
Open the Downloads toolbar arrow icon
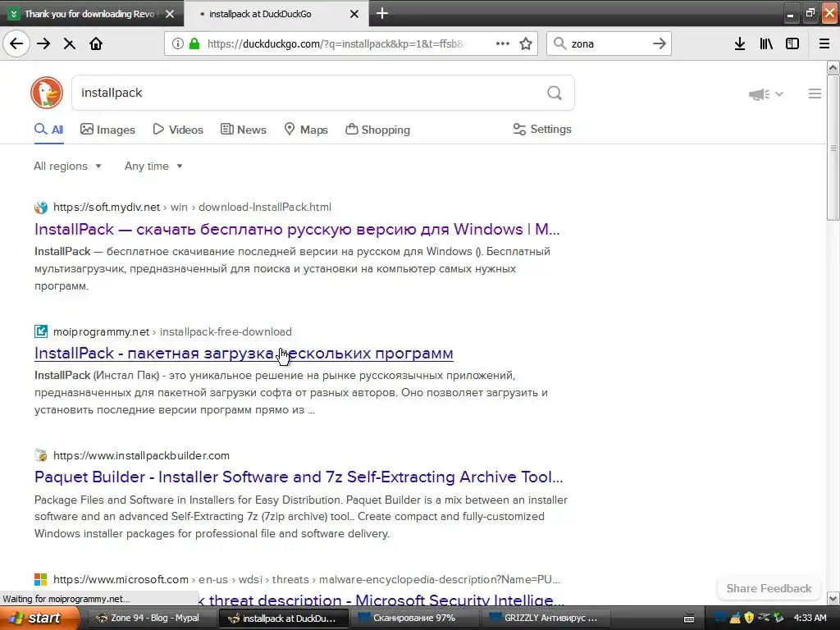(x=740, y=44)
